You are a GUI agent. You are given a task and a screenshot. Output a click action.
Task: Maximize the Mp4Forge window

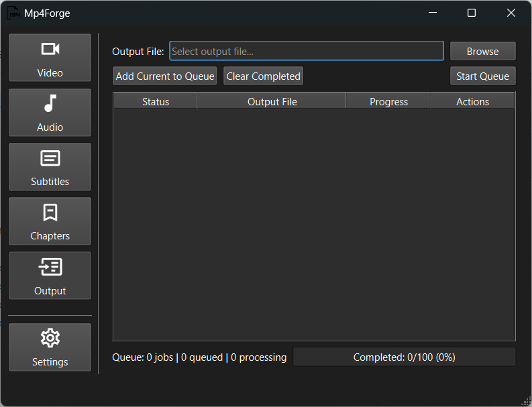(472, 13)
